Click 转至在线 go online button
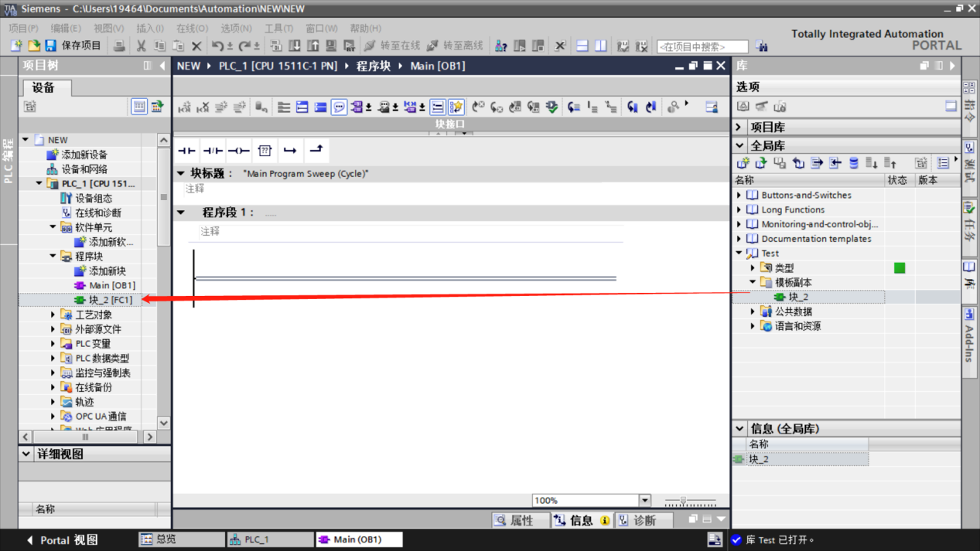The image size is (980, 551). [392, 46]
